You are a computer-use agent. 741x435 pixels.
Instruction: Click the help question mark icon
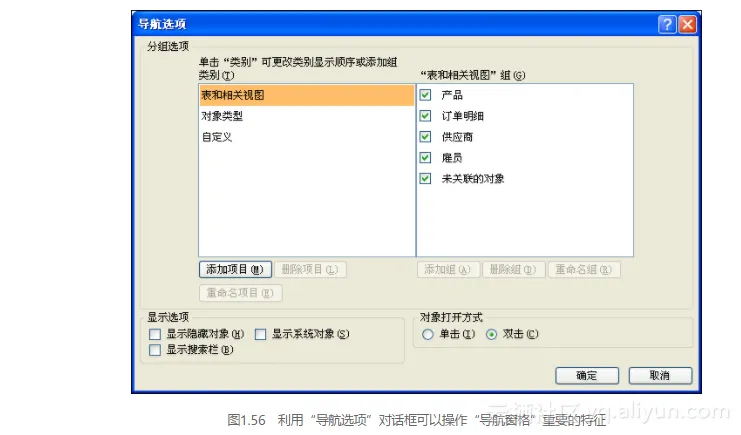point(667,24)
